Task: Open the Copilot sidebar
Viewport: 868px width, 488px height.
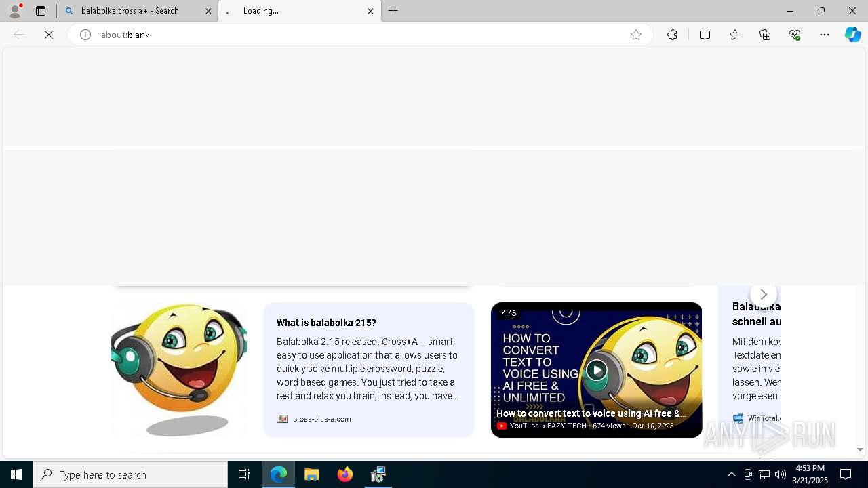Action: [x=852, y=35]
